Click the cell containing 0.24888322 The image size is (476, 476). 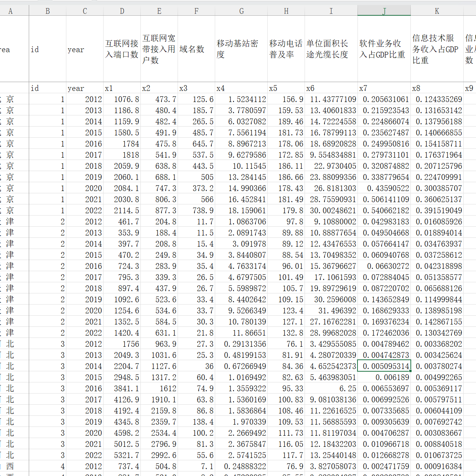pos(241,466)
